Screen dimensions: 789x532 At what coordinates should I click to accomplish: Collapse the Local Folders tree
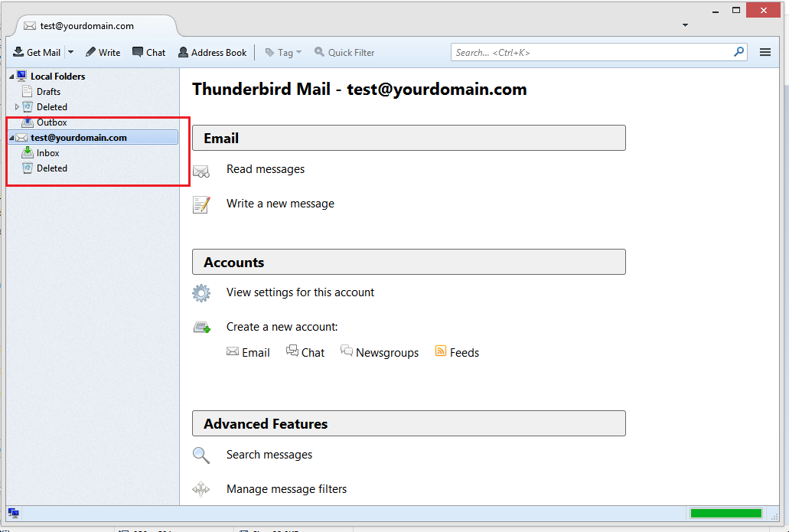(11, 77)
